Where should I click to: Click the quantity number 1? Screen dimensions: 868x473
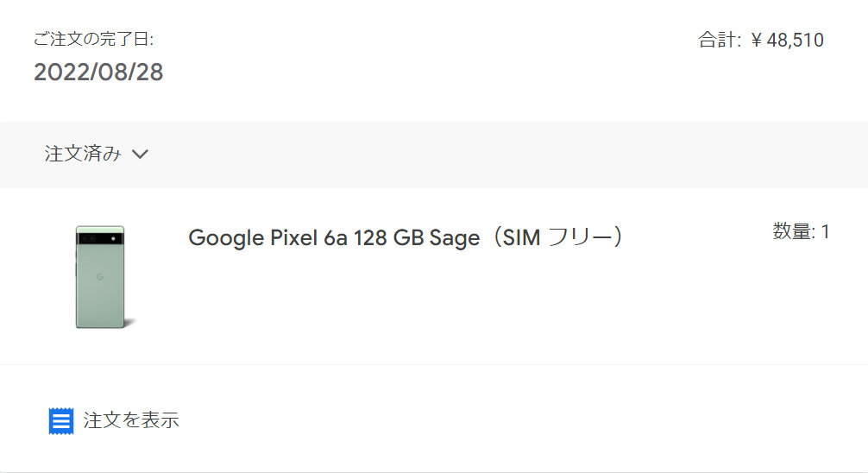[x=825, y=231]
